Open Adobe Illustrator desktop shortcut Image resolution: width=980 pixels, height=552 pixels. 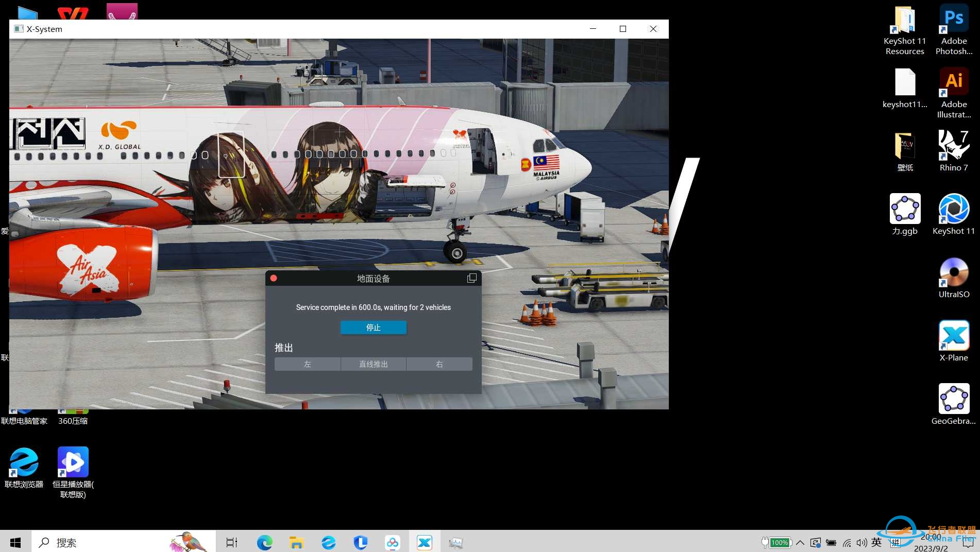(954, 93)
